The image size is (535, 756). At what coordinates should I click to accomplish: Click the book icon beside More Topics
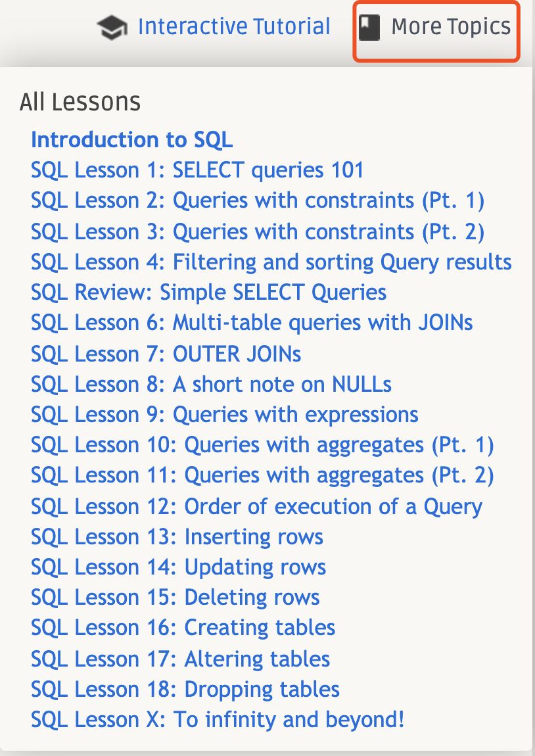(369, 27)
